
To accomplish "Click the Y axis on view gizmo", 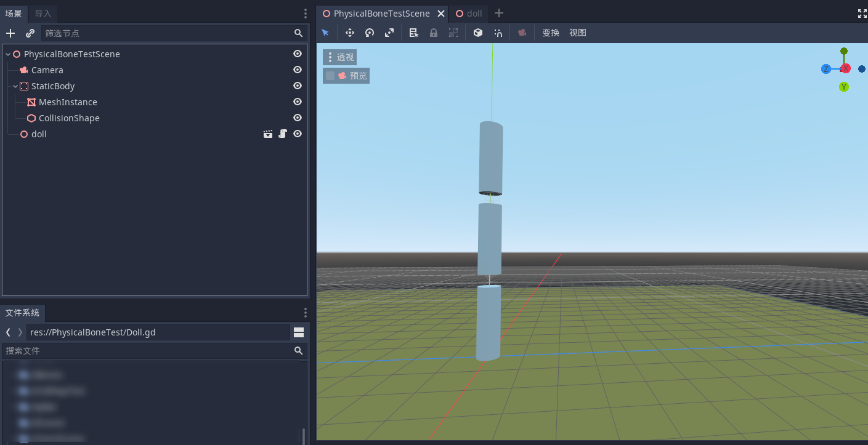I will [844, 87].
